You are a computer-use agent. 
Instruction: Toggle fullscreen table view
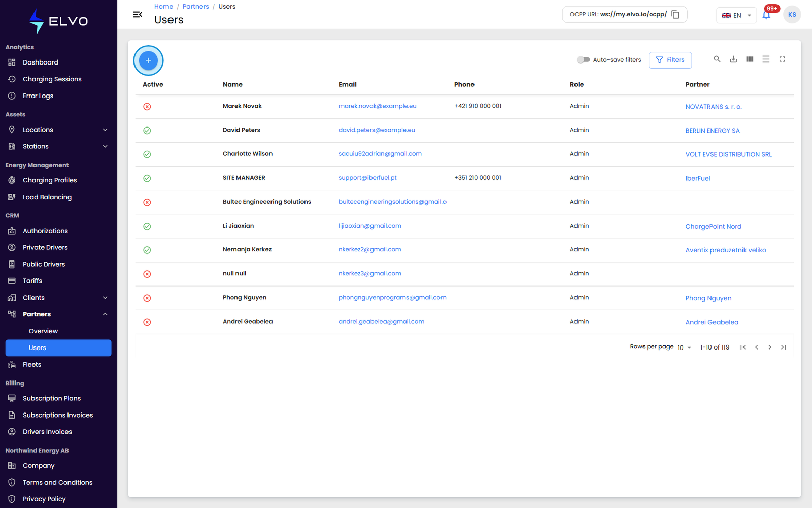pos(782,59)
